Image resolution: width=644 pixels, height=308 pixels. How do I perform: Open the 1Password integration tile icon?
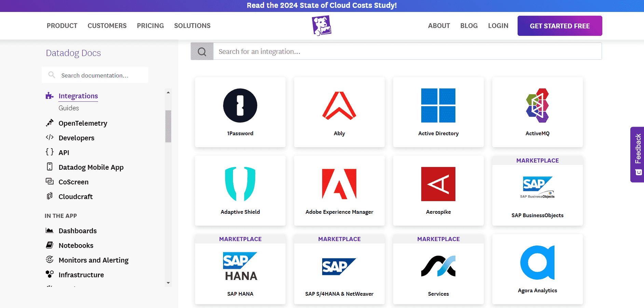240,106
